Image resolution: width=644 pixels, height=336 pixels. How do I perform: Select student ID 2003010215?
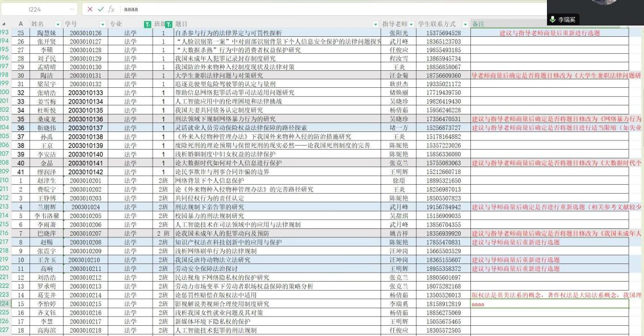86,304
